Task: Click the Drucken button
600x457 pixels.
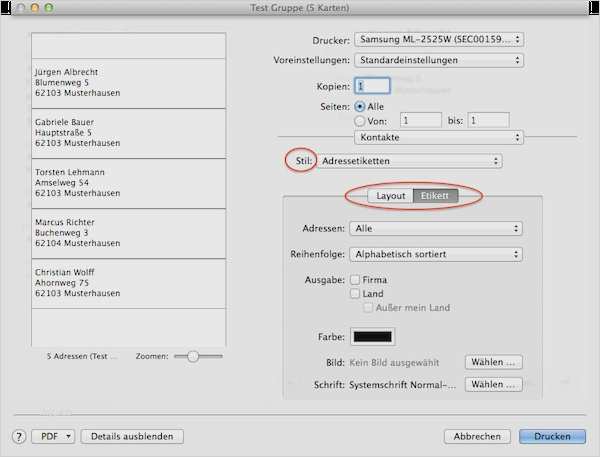Action: pos(552,436)
